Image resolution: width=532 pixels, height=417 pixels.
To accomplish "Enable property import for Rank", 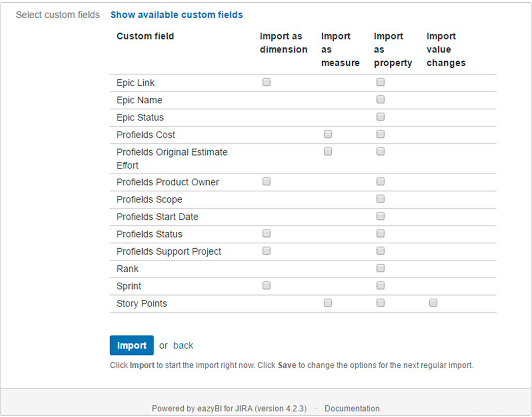I will (380, 268).
